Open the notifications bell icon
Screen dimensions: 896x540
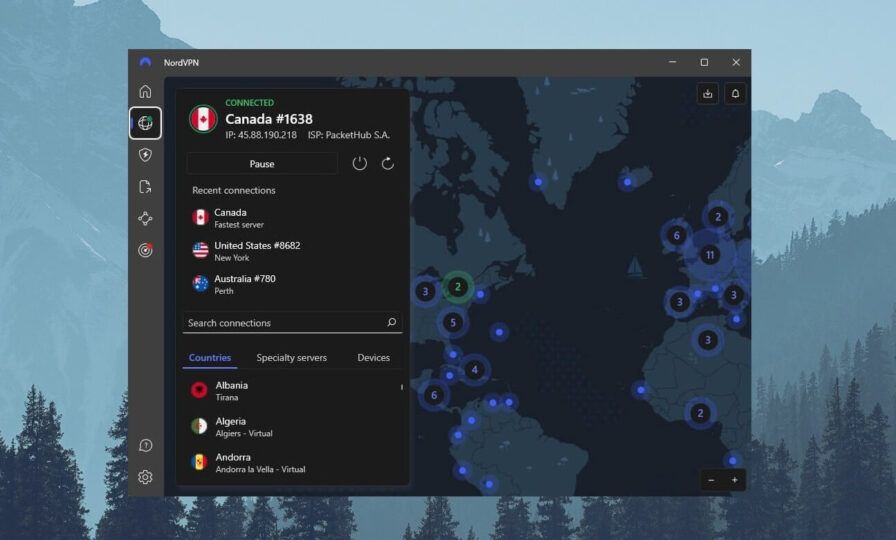coord(735,94)
